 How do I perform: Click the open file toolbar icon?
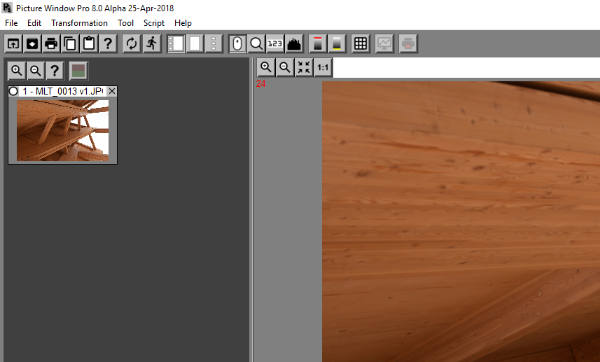13,44
